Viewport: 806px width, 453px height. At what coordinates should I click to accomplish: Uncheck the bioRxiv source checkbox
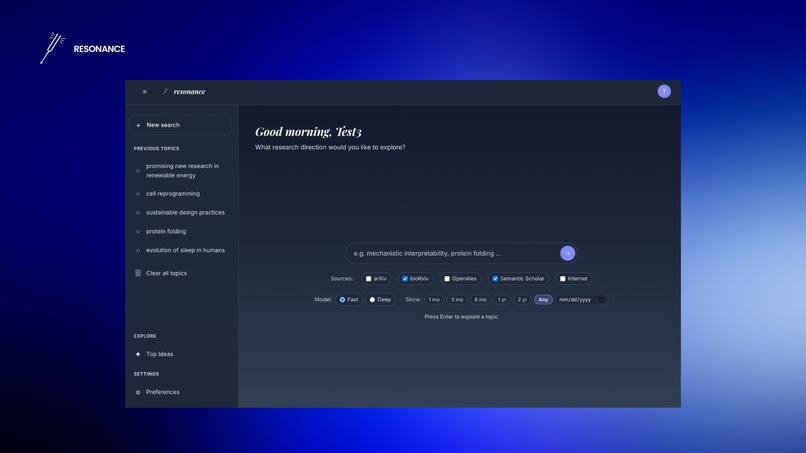tap(405, 279)
